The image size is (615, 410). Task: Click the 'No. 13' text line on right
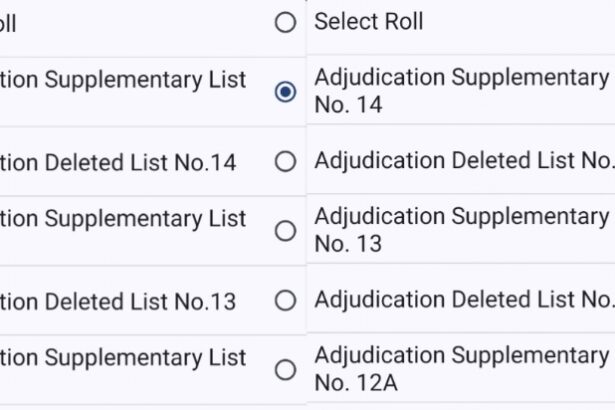pos(348,244)
